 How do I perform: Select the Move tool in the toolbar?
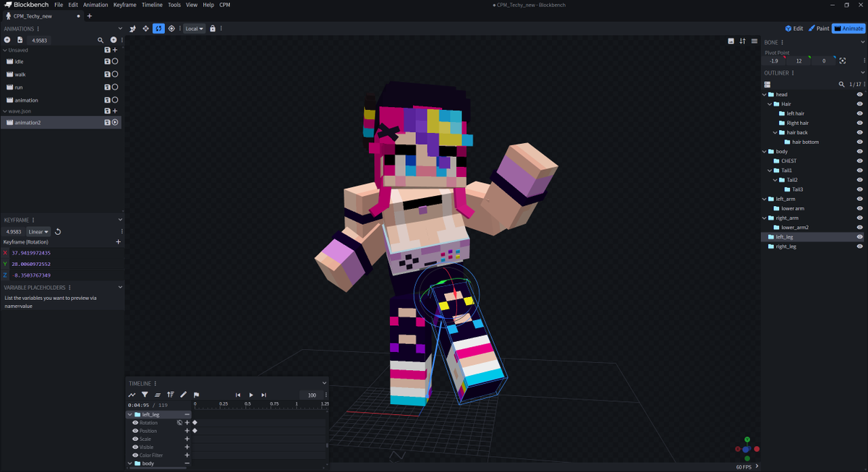[x=145, y=29]
